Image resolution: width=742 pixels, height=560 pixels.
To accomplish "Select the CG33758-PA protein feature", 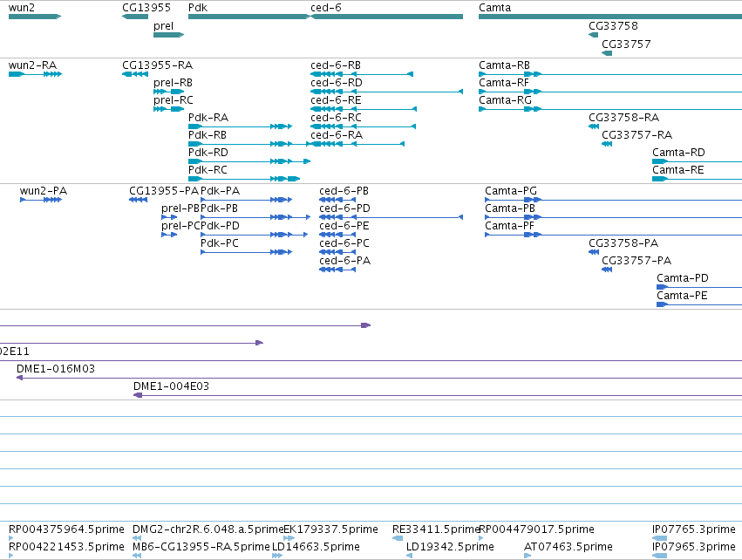I will pos(594,252).
